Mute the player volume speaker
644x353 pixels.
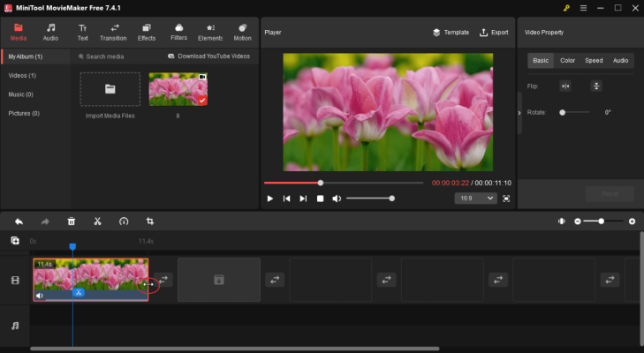337,199
